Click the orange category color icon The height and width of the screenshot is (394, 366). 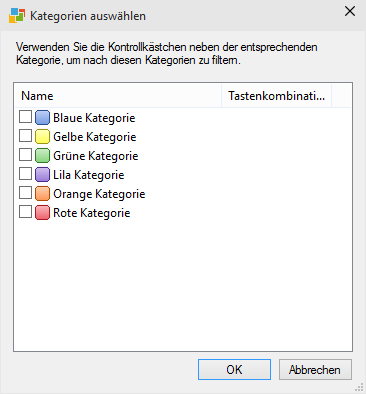coord(42,194)
